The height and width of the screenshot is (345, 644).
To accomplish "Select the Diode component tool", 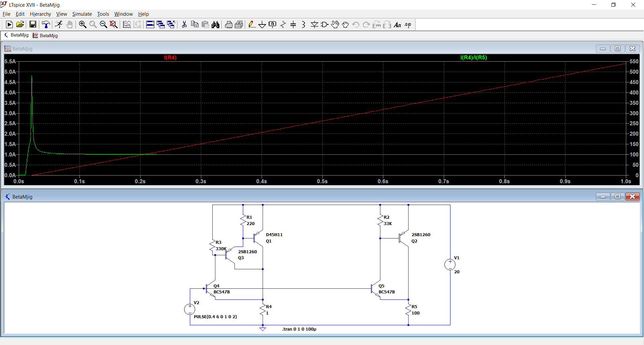I will coord(314,24).
